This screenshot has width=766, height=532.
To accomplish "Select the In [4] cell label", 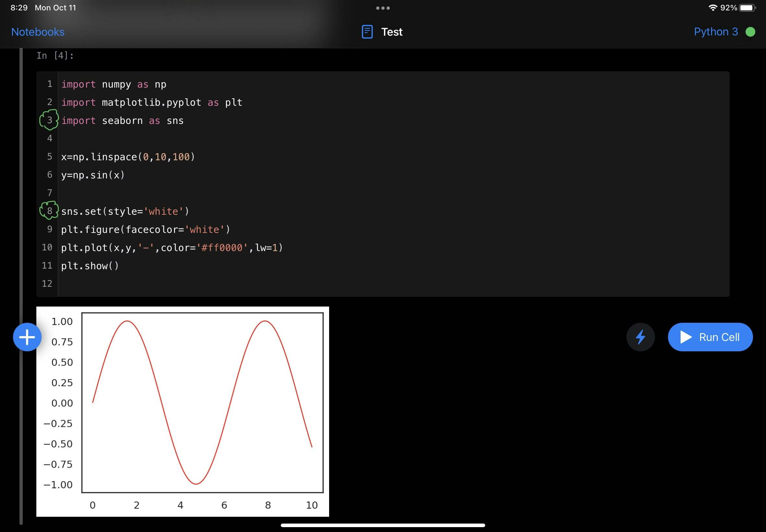I will pyautogui.click(x=55, y=56).
